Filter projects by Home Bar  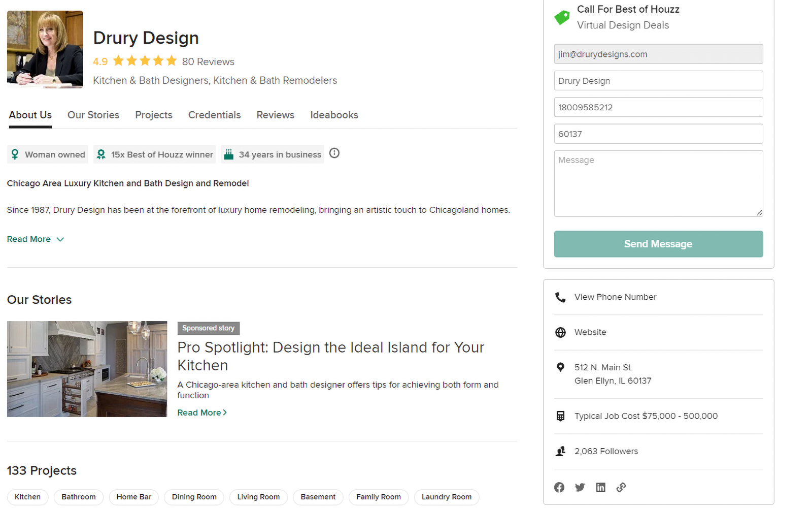coord(134,497)
